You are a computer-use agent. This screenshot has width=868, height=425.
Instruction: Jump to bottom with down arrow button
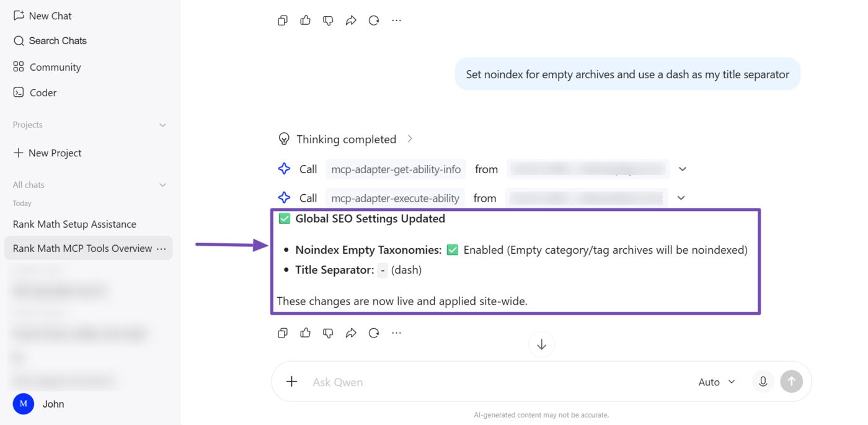tap(541, 344)
